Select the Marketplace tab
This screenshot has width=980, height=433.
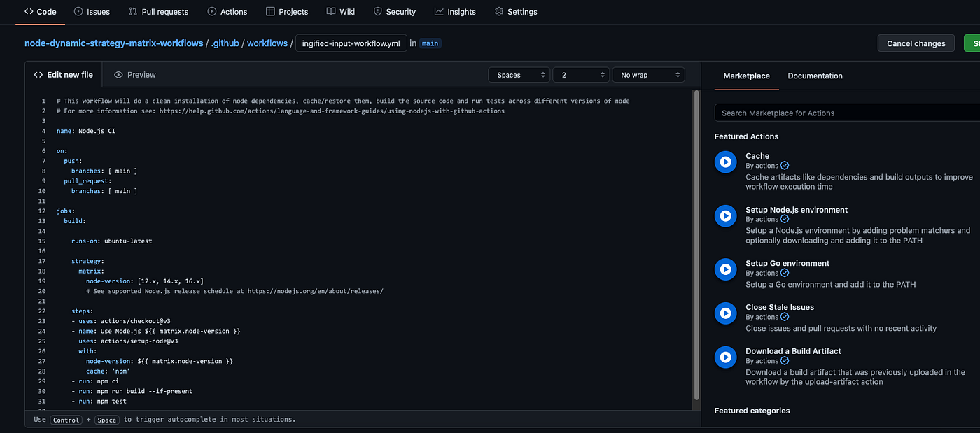tap(746, 76)
